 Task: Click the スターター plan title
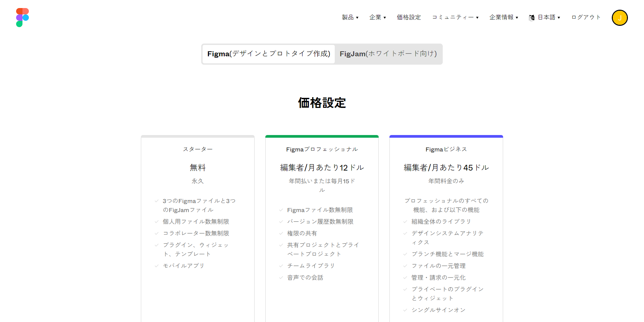tap(198, 149)
